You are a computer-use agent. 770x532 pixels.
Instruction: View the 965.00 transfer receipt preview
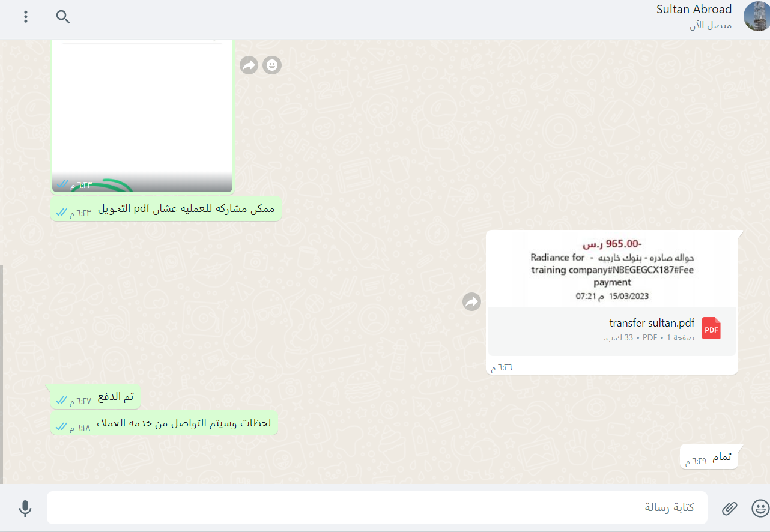(x=612, y=268)
